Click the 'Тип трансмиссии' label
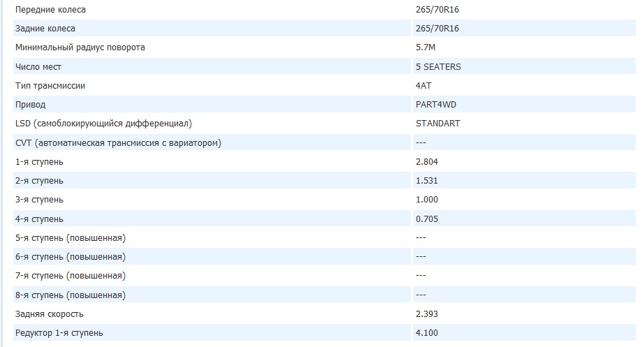644x347 pixels. [50, 85]
